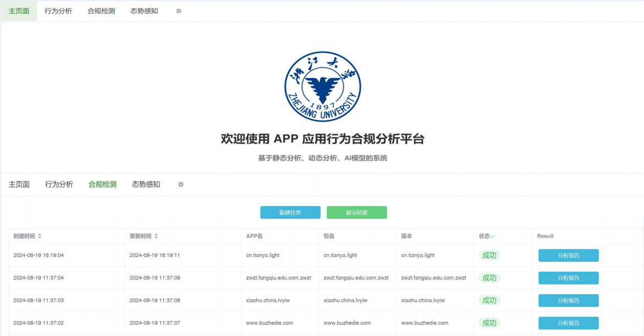Click the 包名 column header

(x=329, y=236)
